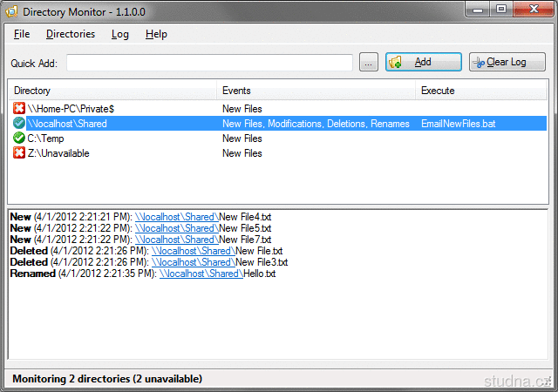Select the \\Home-PC\Private$ directory row

coord(277,109)
